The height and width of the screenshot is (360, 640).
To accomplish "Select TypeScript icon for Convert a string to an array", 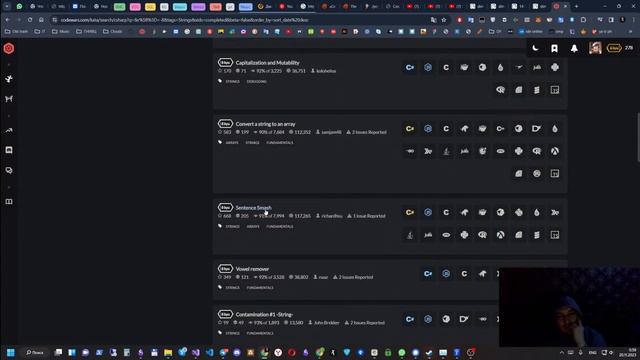I will coord(555,173).
